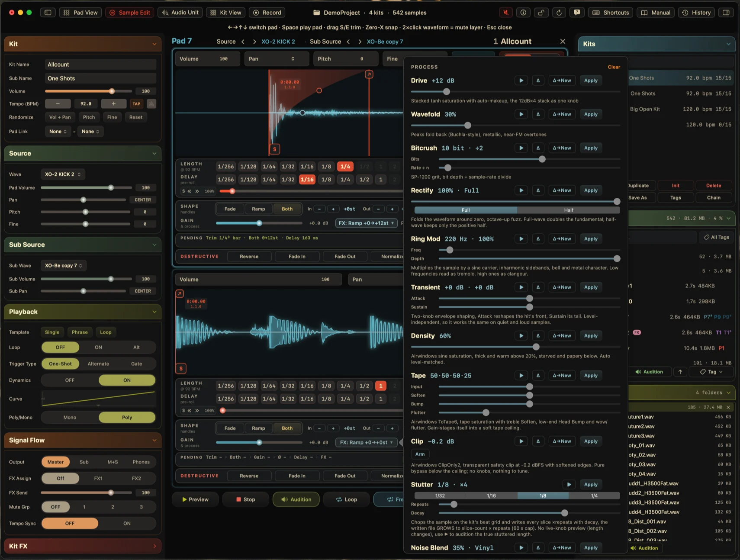Assign Mute Grp to 2

click(113, 507)
